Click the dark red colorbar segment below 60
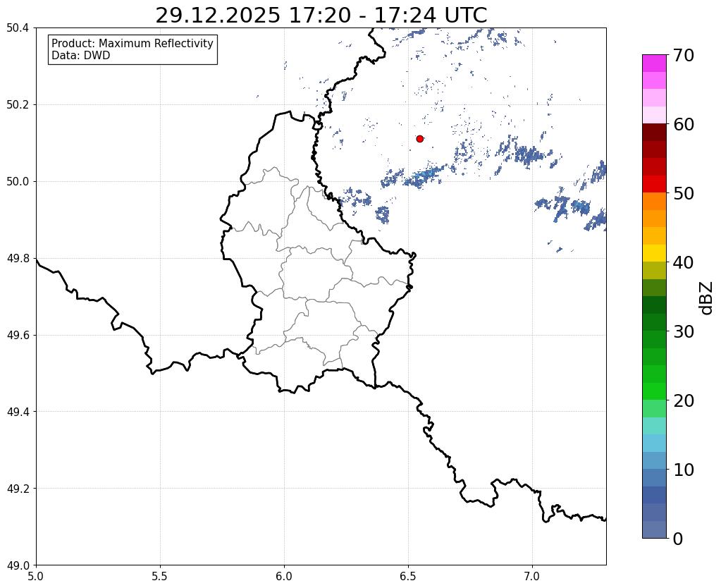Image resolution: width=721 pixels, height=588 pixels. pos(654,132)
